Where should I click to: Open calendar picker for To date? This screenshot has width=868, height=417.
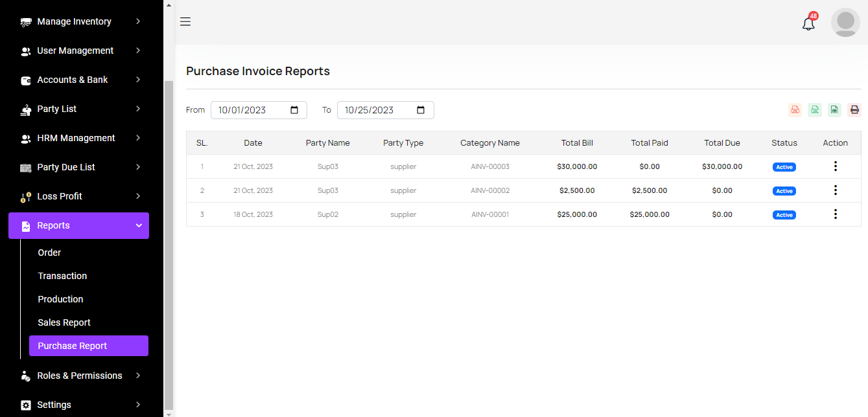tap(421, 110)
